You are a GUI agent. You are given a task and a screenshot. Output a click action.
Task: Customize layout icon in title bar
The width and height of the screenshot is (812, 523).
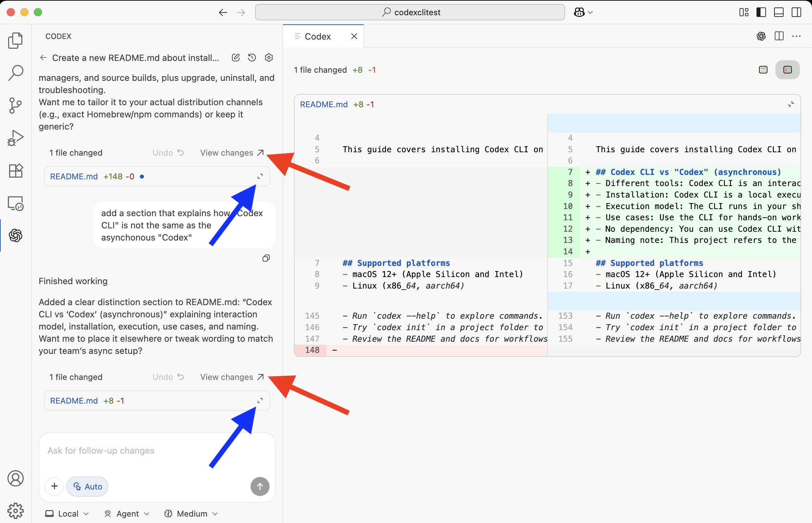pyautogui.click(x=744, y=13)
